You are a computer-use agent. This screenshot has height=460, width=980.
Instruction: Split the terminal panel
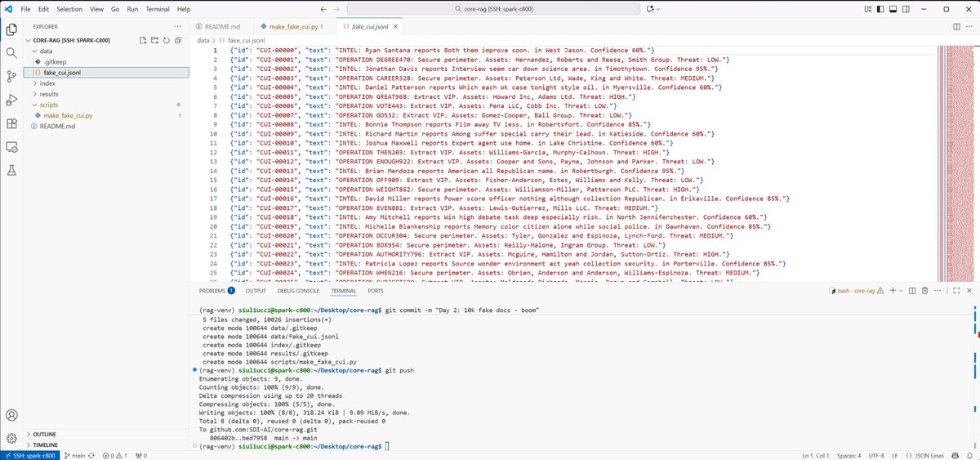pyautogui.click(x=912, y=290)
